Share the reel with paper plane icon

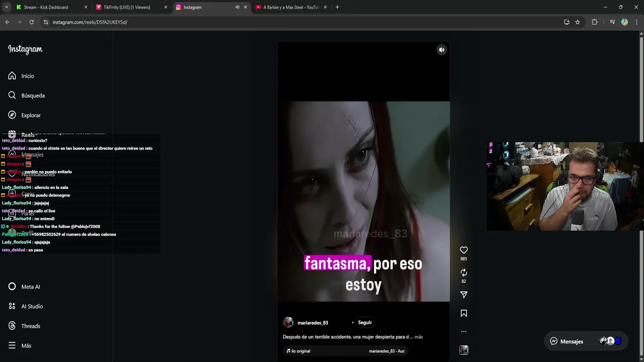click(464, 295)
